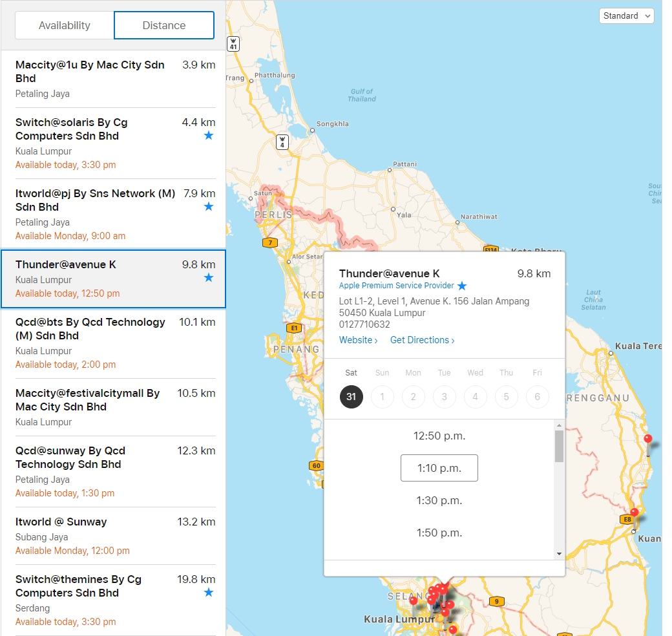
Task: Click the red pin on the Terengganu coast
Action: (648, 440)
